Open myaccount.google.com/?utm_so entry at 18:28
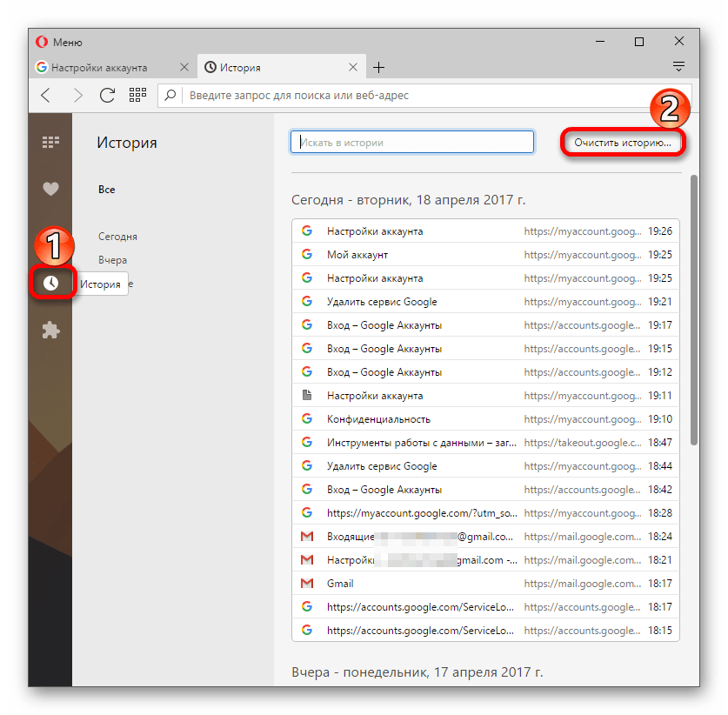 tap(485, 513)
